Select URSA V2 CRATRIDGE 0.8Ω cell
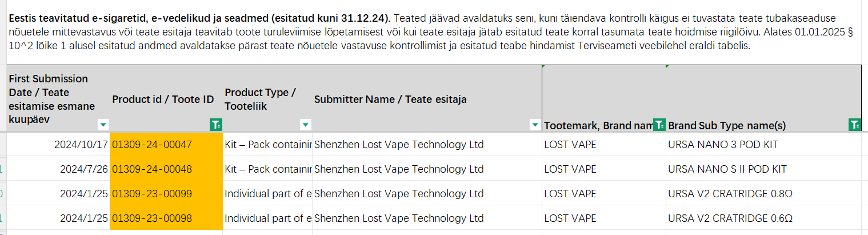Image resolution: width=868 pixels, height=235 pixels. point(730,194)
